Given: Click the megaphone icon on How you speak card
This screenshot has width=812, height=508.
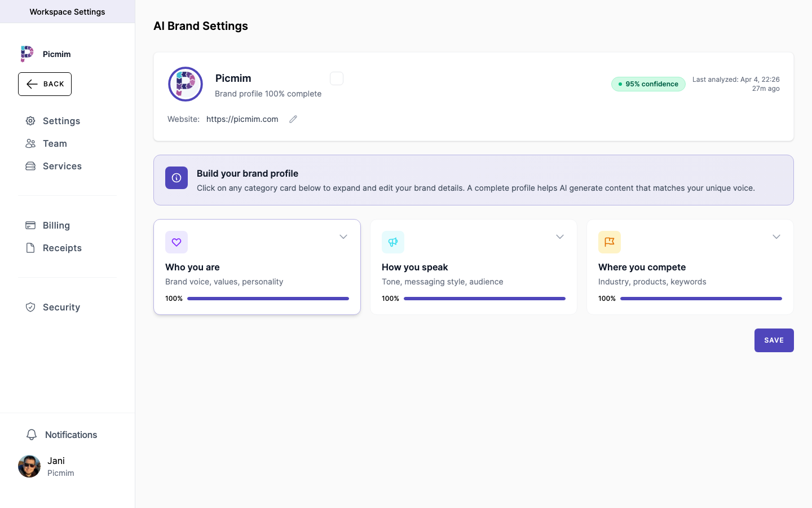Looking at the screenshot, I should [393, 242].
